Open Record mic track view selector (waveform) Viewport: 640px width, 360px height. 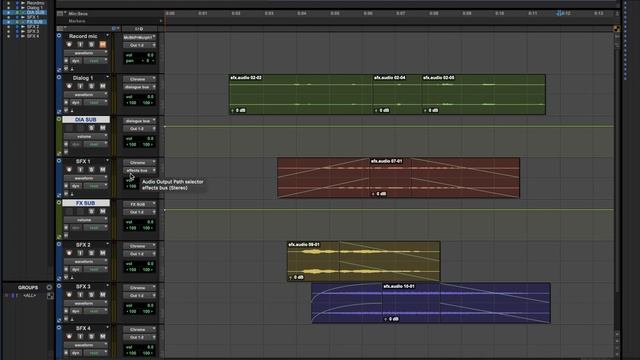(x=86, y=53)
